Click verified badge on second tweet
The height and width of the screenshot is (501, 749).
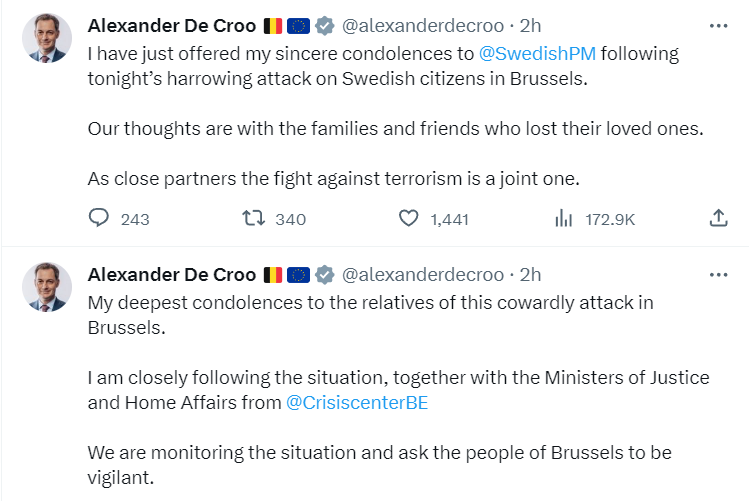click(325, 274)
